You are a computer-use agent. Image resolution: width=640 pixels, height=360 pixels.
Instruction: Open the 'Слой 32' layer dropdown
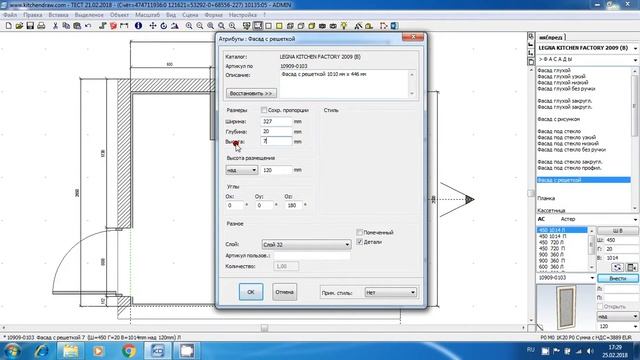(x=306, y=244)
